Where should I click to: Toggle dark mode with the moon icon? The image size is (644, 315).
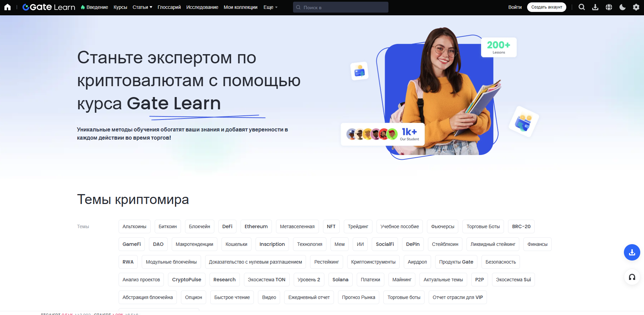tap(623, 7)
